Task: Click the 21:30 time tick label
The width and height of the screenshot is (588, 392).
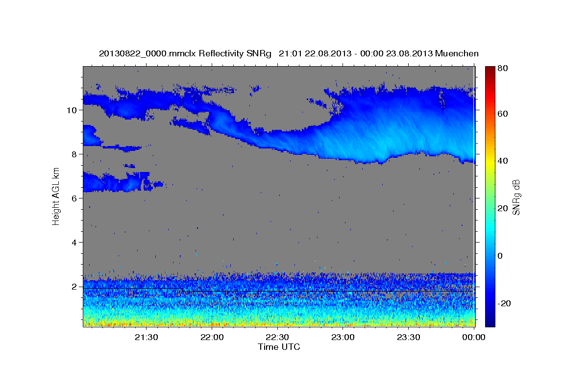Action: pyautogui.click(x=147, y=337)
